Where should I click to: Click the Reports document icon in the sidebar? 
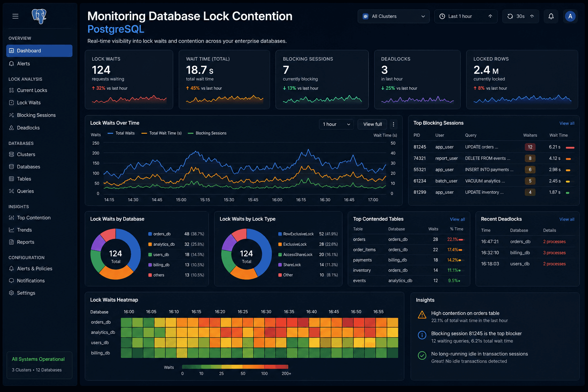point(11,242)
